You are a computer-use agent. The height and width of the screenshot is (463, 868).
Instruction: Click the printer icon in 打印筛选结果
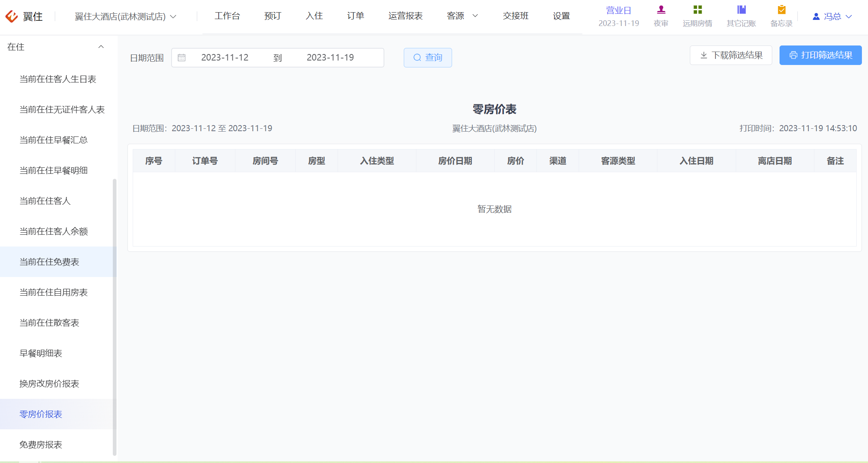click(x=793, y=55)
